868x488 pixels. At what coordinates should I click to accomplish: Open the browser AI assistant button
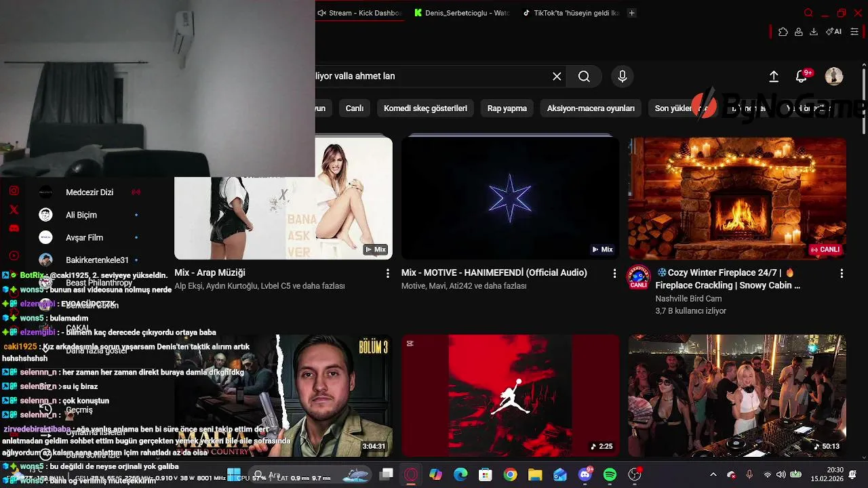tap(833, 32)
